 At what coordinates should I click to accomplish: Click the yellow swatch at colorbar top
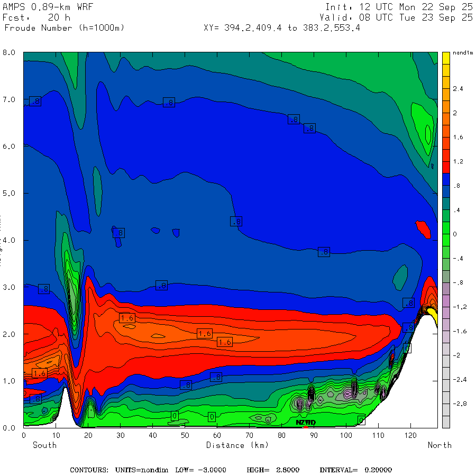pyautogui.click(x=446, y=58)
